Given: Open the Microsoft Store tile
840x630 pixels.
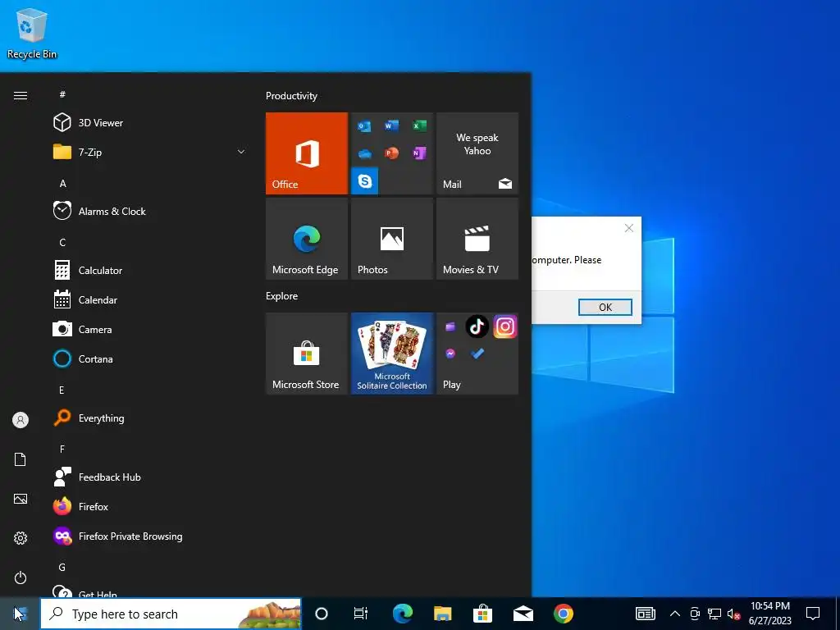Looking at the screenshot, I should pyautogui.click(x=307, y=354).
